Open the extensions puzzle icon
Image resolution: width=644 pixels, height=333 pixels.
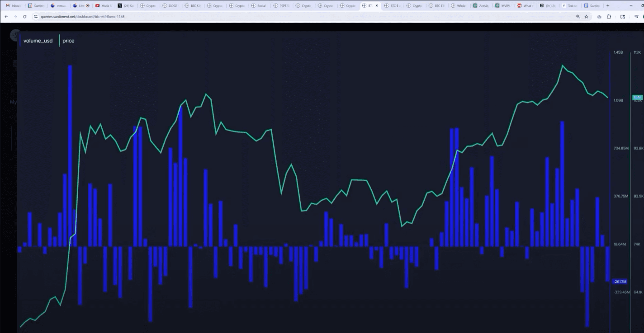(x=609, y=17)
